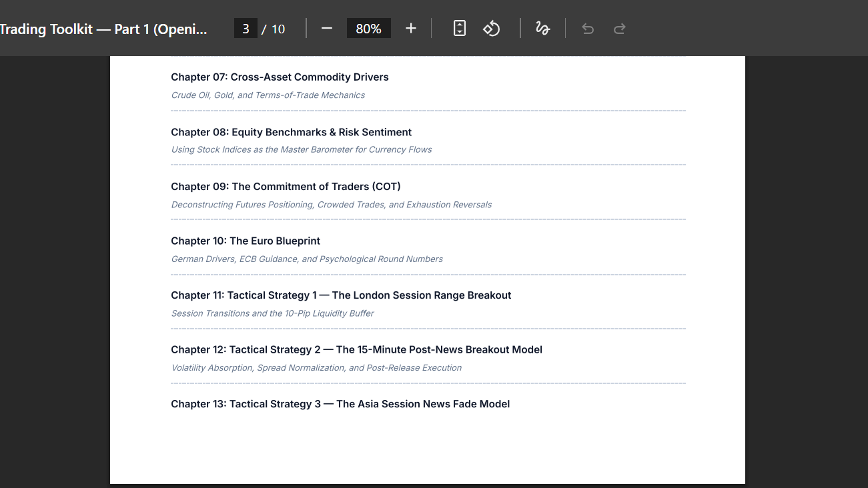The width and height of the screenshot is (868, 488).
Task: Click subtitle "Volatility Absorption, Spread Normalization" line
Action: tap(316, 368)
